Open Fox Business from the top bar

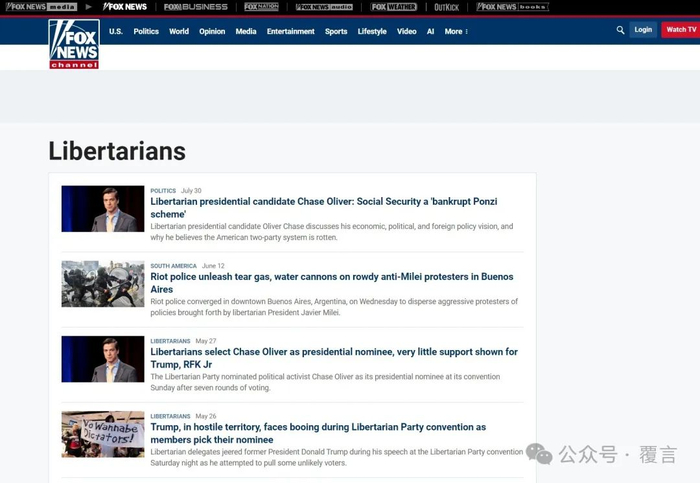[x=196, y=7]
